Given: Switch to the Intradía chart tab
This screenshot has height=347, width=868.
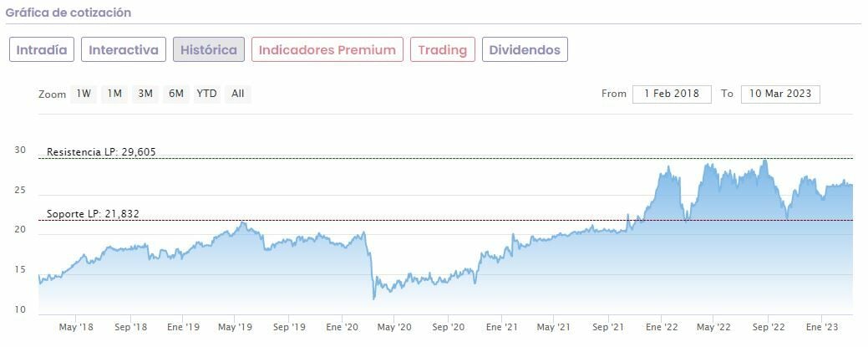Looking at the screenshot, I should pyautogui.click(x=43, y=49).
